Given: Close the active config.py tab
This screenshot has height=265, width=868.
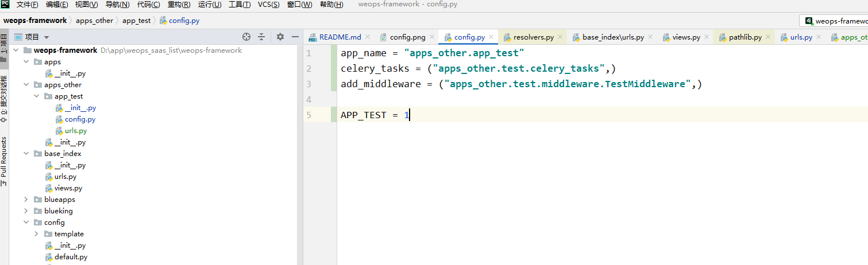Looking at the screenshot, I should coord(491,37).
